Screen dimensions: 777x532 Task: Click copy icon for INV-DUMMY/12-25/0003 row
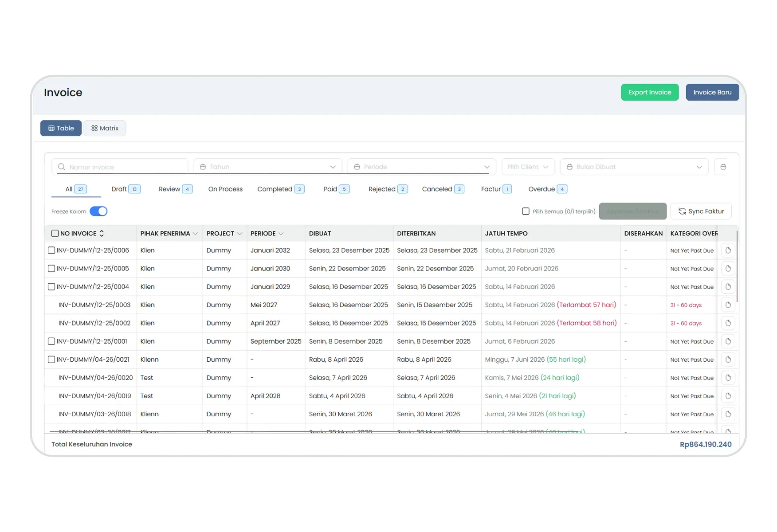pos(728,305)
